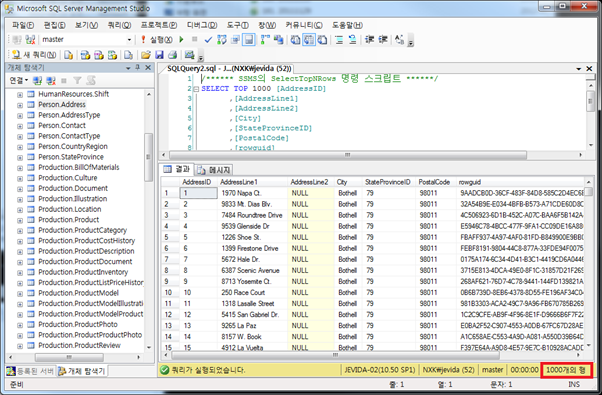Click the green debug play icon
Viewport: 602px width, 395px height.
(x=182, y=40)
